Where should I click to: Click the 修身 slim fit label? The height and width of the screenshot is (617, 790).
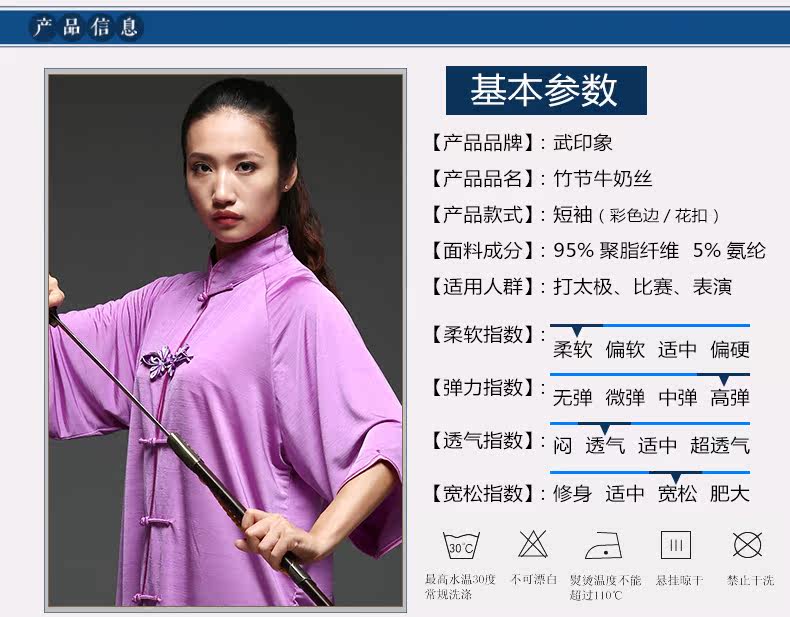pos(572,494)
